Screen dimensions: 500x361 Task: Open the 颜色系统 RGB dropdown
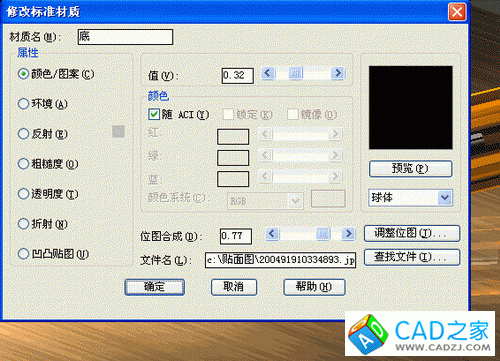tap(295, 201)
